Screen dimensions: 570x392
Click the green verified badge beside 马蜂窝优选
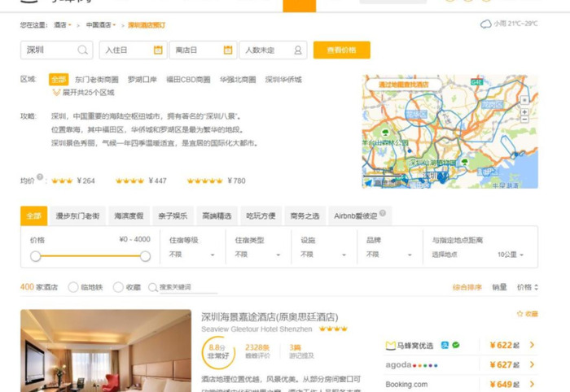pyautogui.click(x=456, y=345)
